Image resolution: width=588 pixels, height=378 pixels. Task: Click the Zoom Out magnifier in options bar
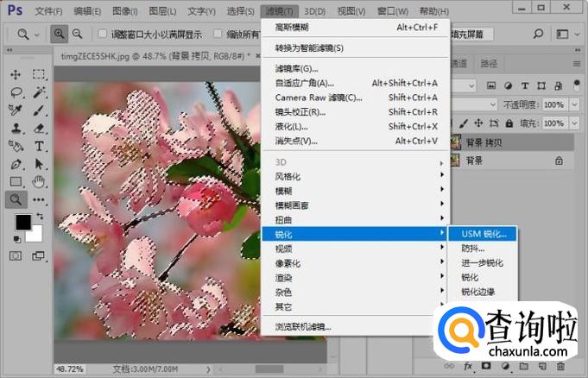(77, 34)
